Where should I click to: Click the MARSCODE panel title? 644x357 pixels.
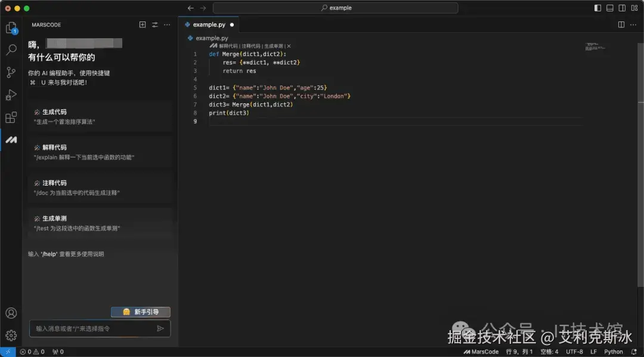[x=47, y=24]
